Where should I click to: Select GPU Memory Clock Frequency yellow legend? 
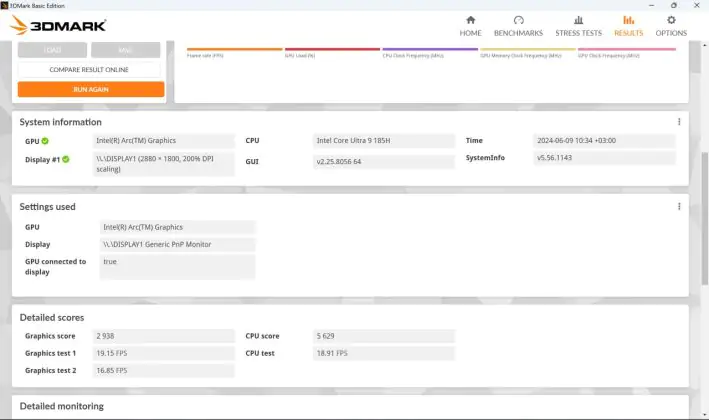click(x=528, y=52)
